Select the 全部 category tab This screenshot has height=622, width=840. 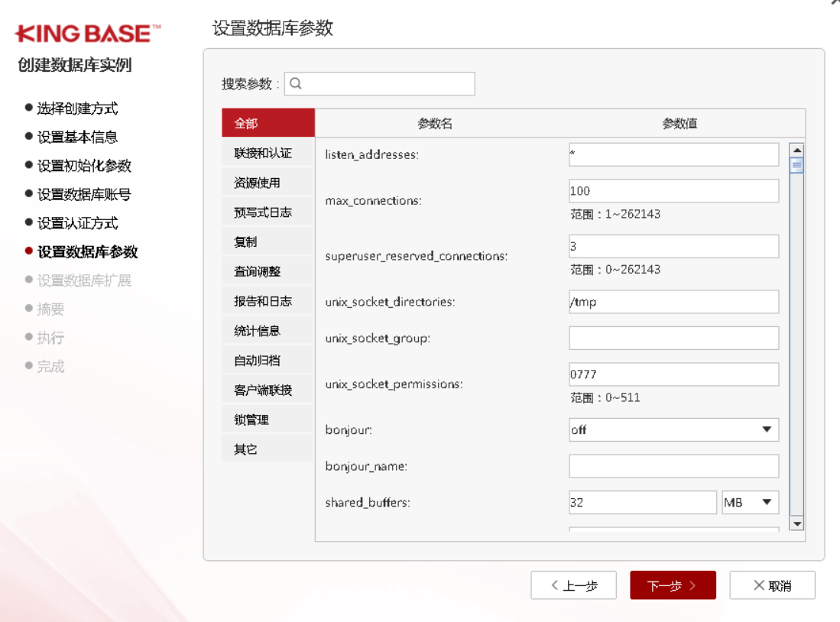268,123
